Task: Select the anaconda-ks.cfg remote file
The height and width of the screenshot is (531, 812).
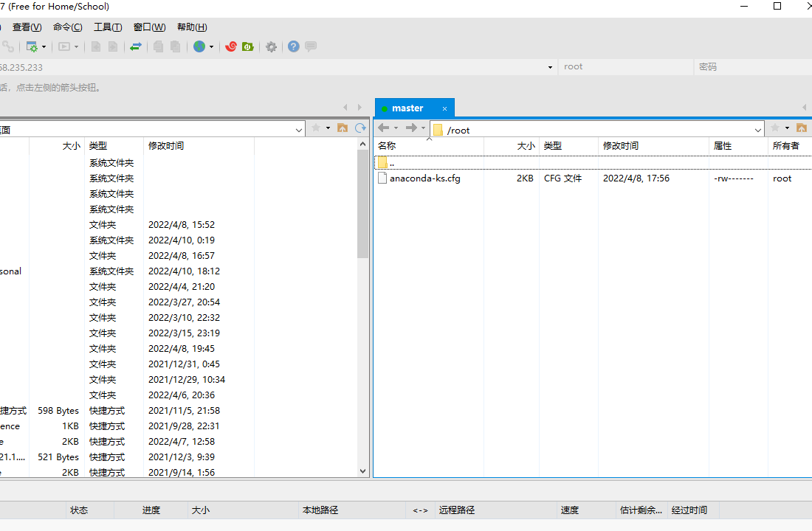Action: pyautogui.click(x=593, y=178)
